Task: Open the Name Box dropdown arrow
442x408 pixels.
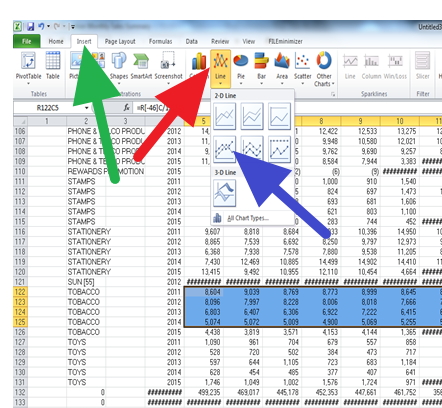Action: 87,108
